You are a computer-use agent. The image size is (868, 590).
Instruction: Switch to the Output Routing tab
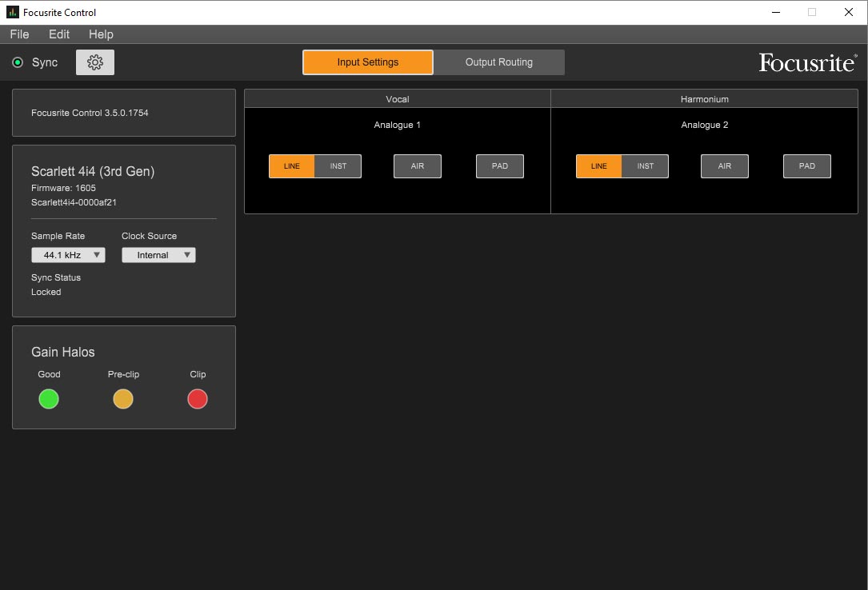[498, 62]
